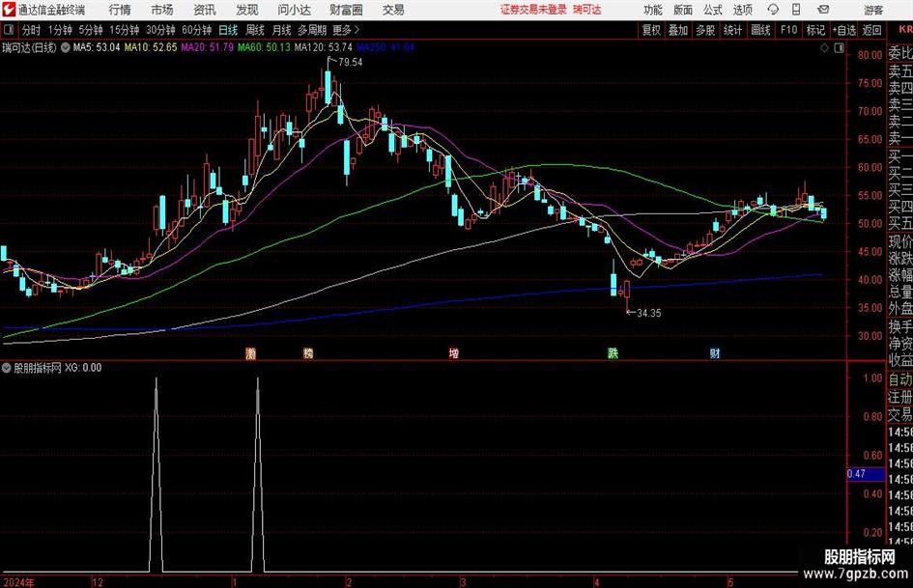Switch to the 60分钟 period tab

pyautogui.click(x=196, y=30)
